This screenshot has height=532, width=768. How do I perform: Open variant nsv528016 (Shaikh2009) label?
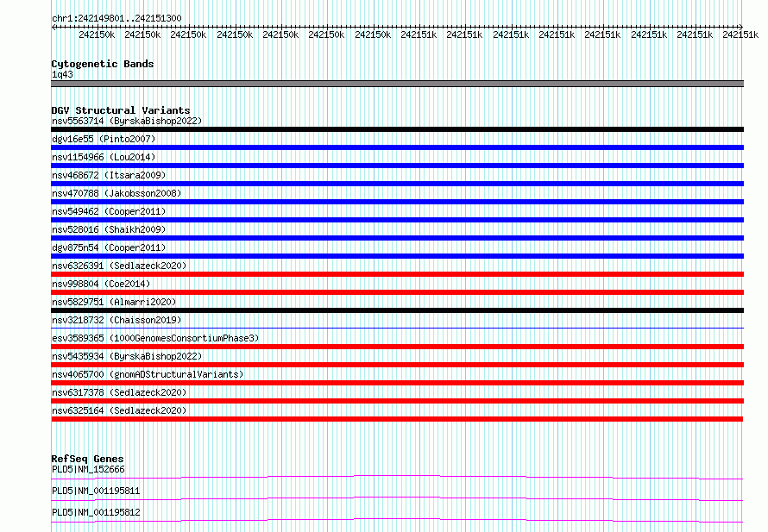tap(109, 229)
